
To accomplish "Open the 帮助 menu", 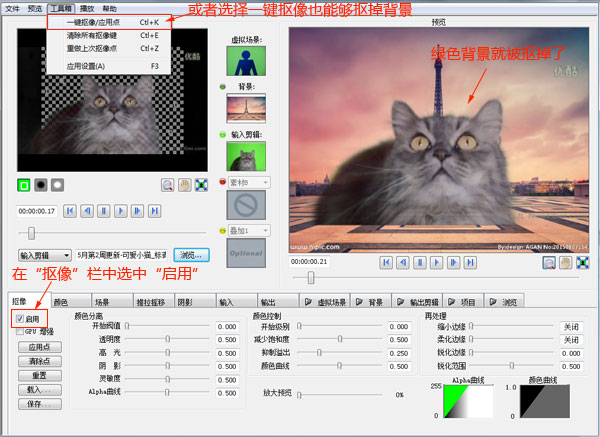I will point(109,8).
